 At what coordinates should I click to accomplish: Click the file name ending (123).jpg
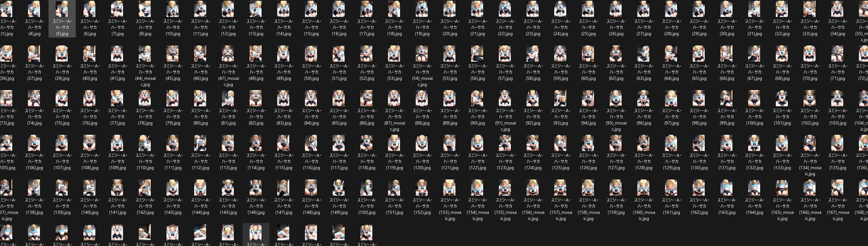pos(505,162)
